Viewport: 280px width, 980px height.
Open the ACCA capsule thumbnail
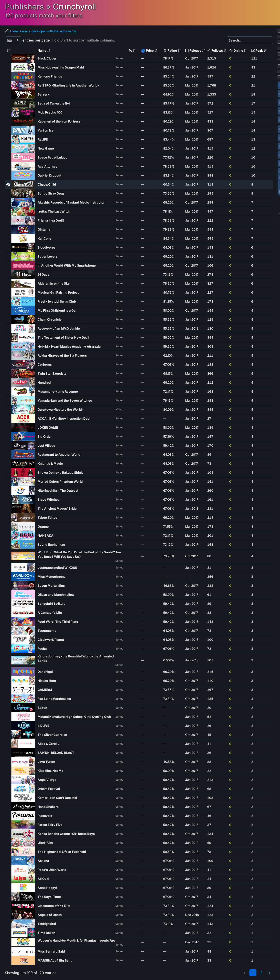tap(23, 419)
